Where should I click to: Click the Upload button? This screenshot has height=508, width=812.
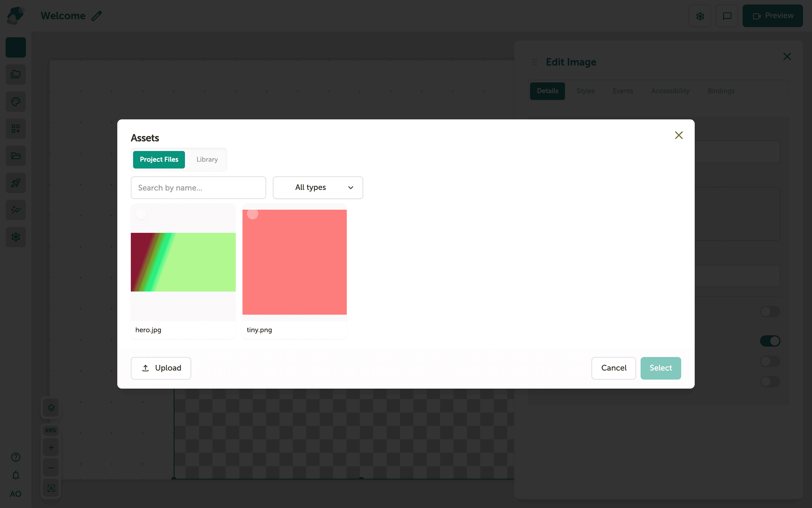click(161, 368)
